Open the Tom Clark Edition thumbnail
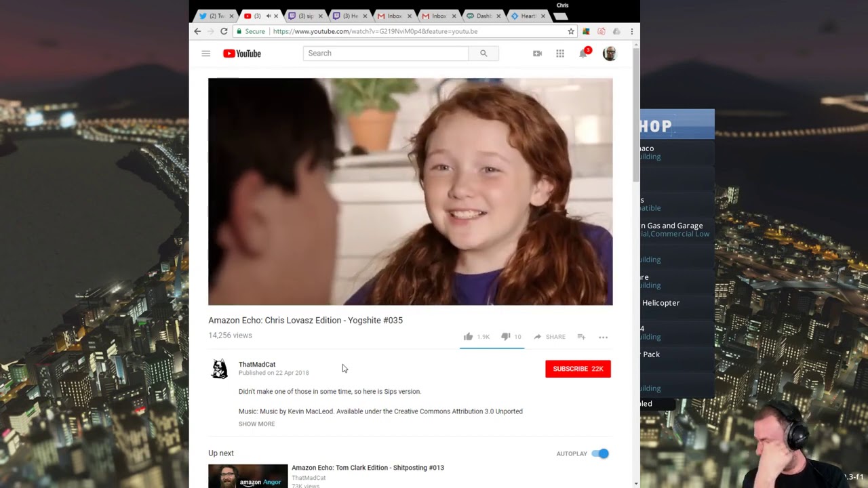Viewport: 868px width, 488px height. coord(248,476)
